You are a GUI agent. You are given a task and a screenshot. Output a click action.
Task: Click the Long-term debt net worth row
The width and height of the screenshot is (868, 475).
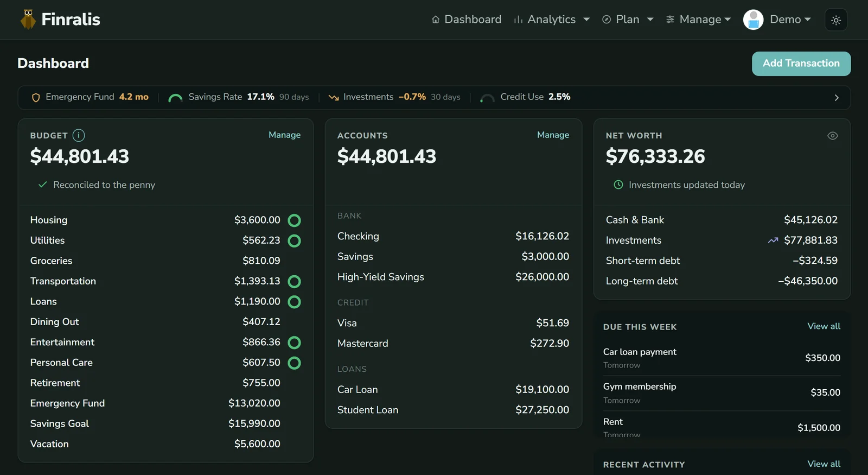(722, 281)
